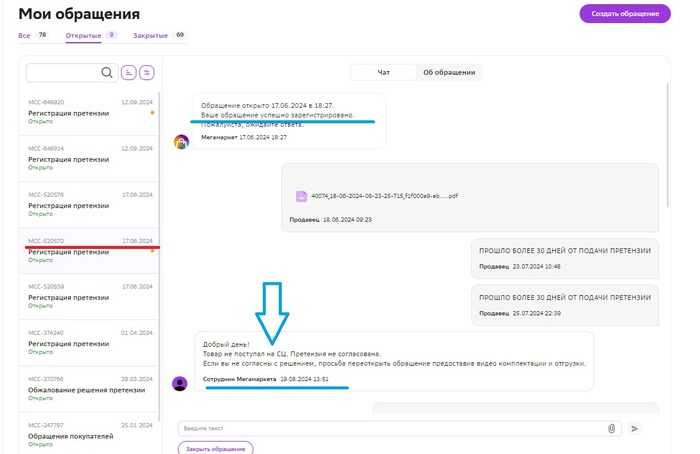Screen dimensions: 700x454
Task: Open the attached PDF file icon
Action: pyautogui.click(x=301, y=196)
